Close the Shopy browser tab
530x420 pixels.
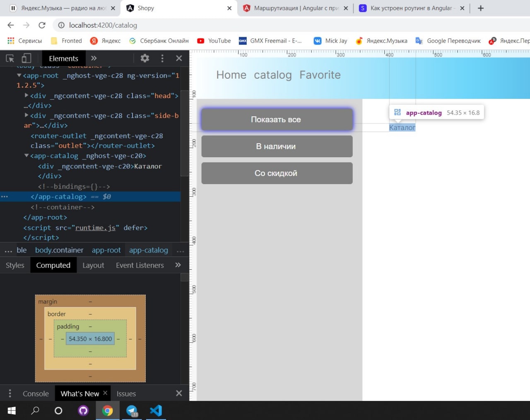(x=229, y=8)
